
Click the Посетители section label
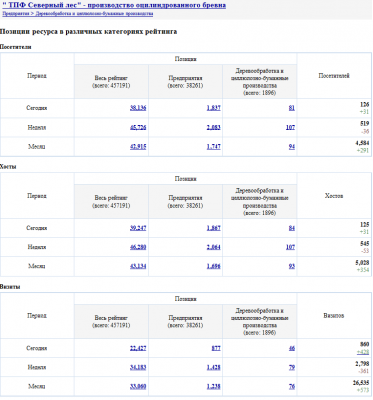(x=16, y=47)
